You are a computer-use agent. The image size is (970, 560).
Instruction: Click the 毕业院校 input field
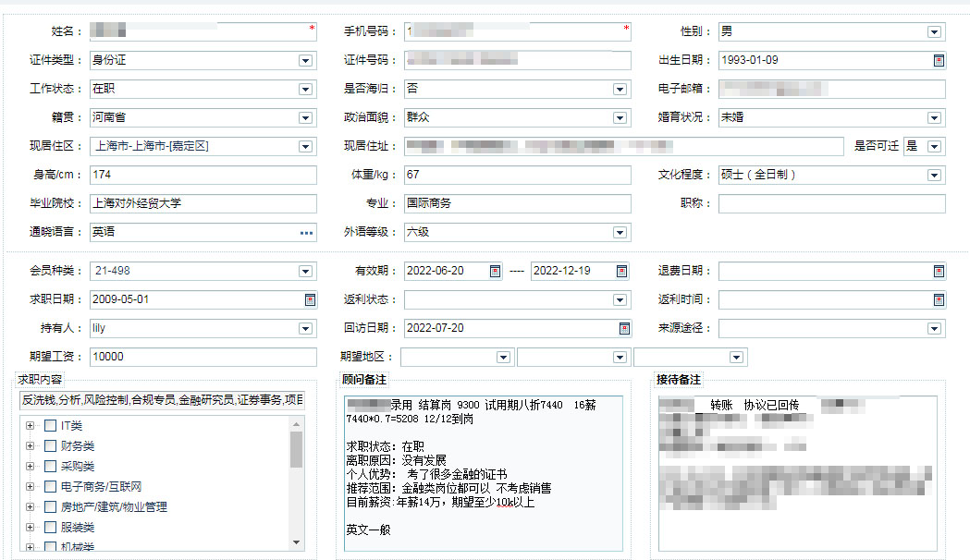(x=203, y=203)
